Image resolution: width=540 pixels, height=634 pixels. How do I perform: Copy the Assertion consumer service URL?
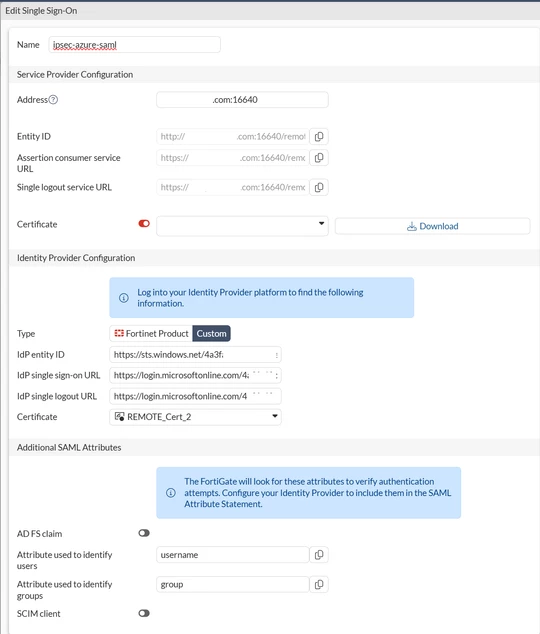[319, 158]
